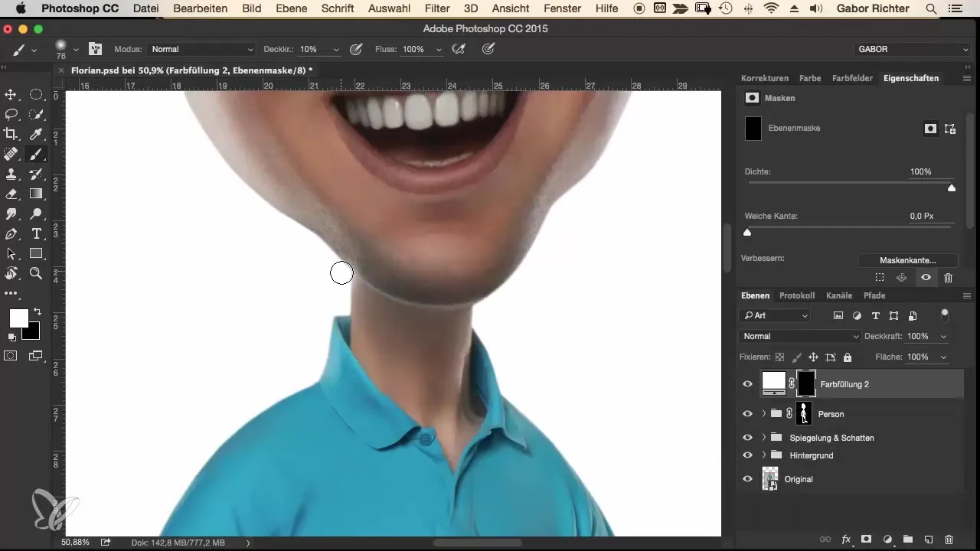Select the Smudge tool
This screenshot has height=551, width=980.
pos(11,214)
